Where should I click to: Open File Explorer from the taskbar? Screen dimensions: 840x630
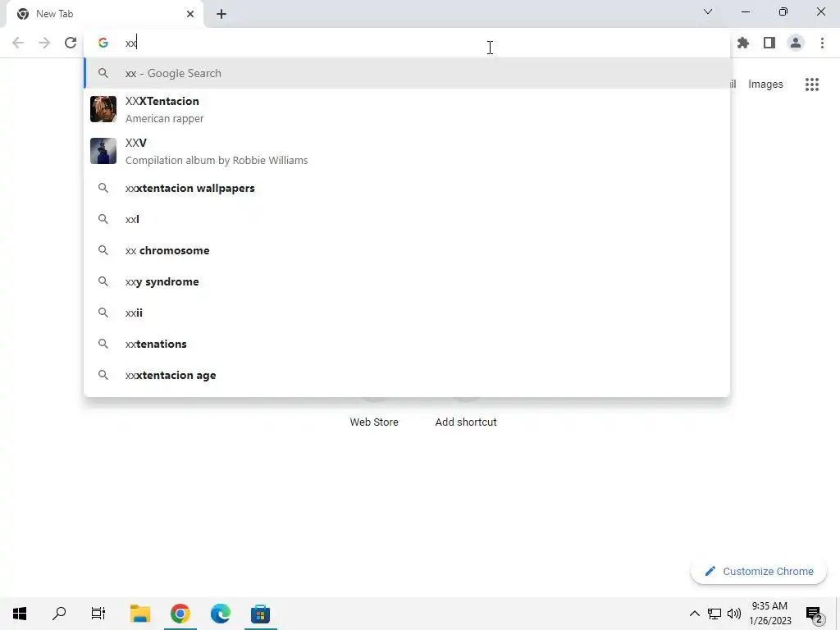pos(140,614)
